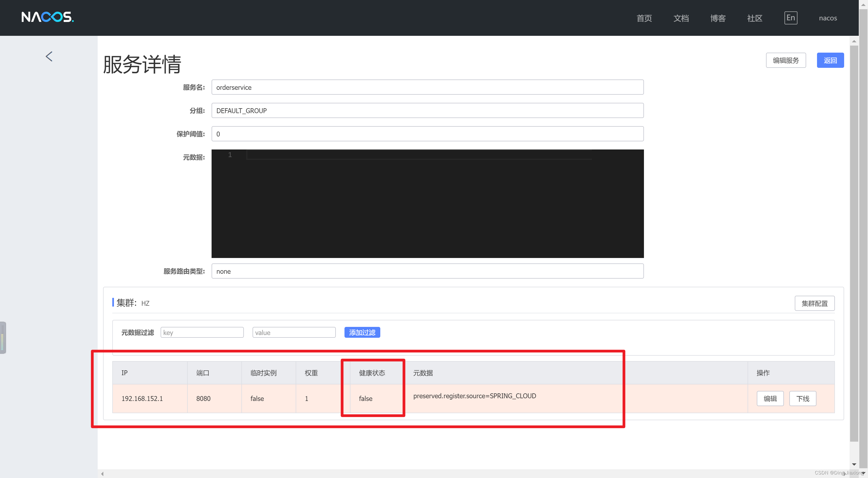Open 文档 in the top navigation
Image resolution: width=868 pixels, height=478 pixels.
(681, 18)
